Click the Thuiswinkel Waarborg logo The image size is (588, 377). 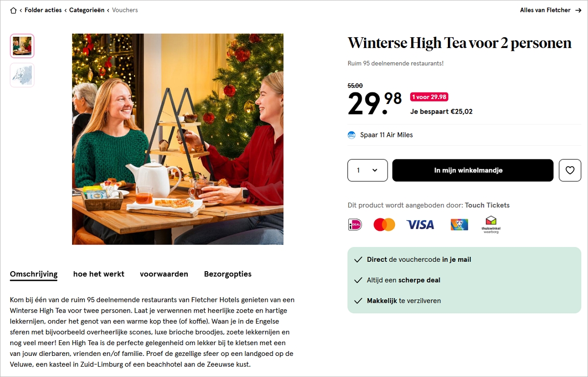491,225
